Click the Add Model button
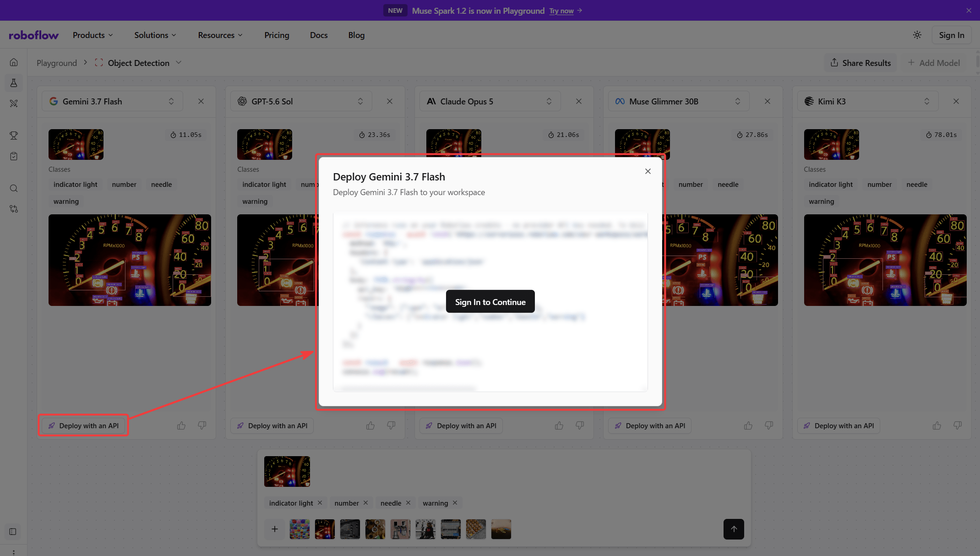Screen dimensions: 980x556 click(934, 63)
